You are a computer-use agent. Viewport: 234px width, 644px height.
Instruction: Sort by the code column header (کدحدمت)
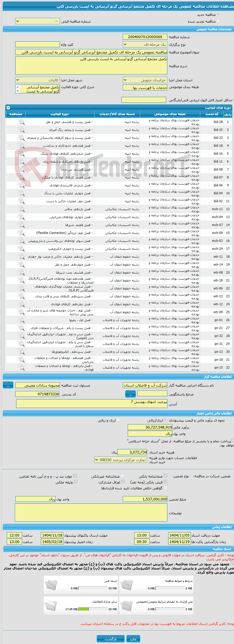click(212, 114)
